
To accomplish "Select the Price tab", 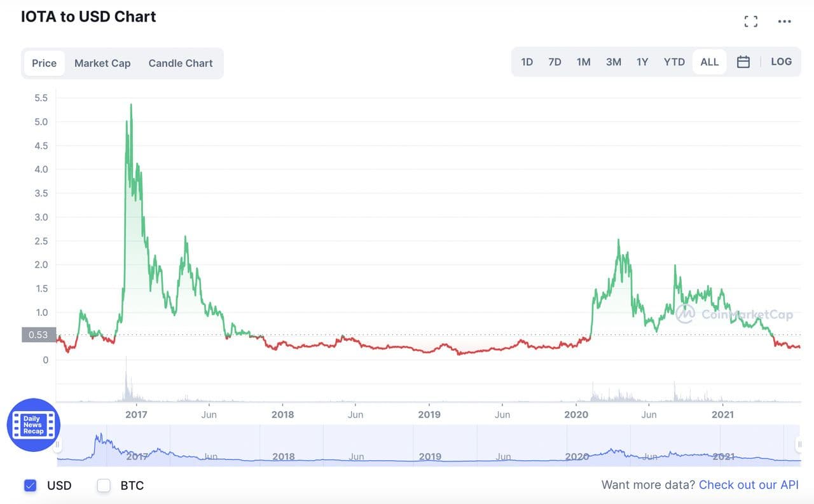I will 45,63.
